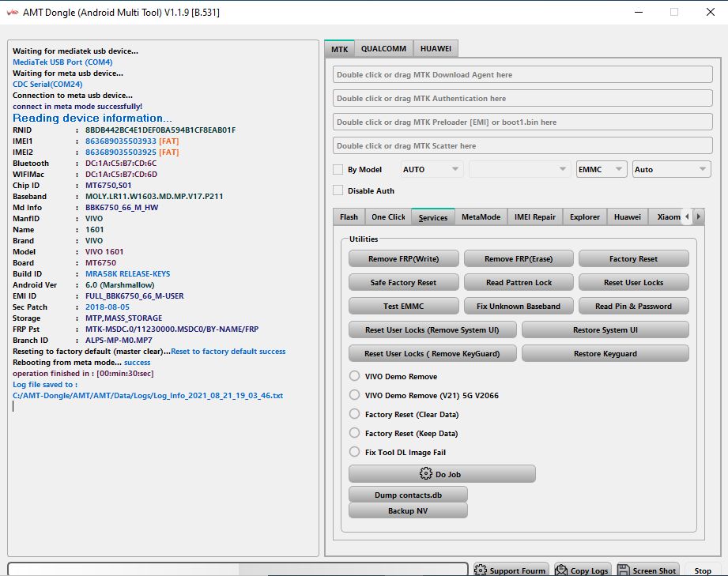Click Reset User Locks (Remove KeyGuard)
The height and width of the screenshot is (576, 728).
(432, 353)
